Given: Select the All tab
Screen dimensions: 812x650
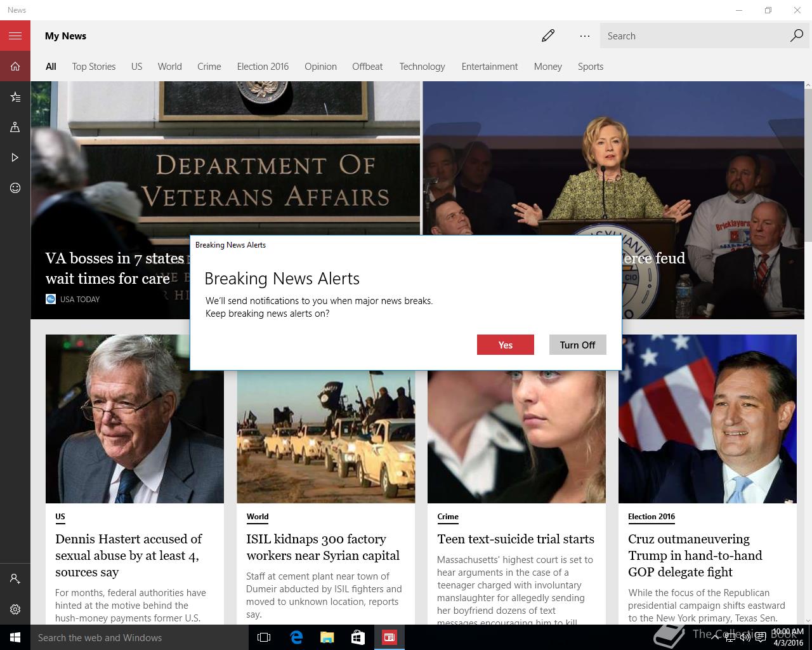Looking at the screenshot, I should [51, 66].
